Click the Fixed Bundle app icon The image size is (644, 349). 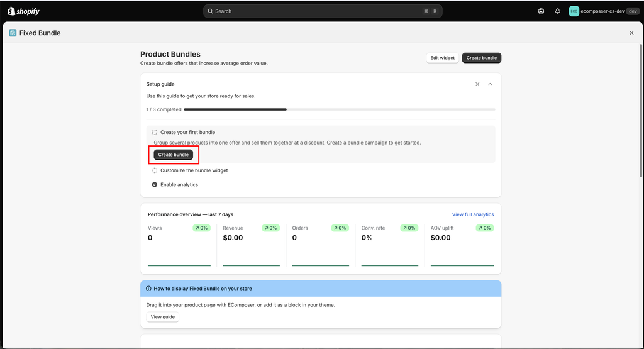tap(13, 33)
